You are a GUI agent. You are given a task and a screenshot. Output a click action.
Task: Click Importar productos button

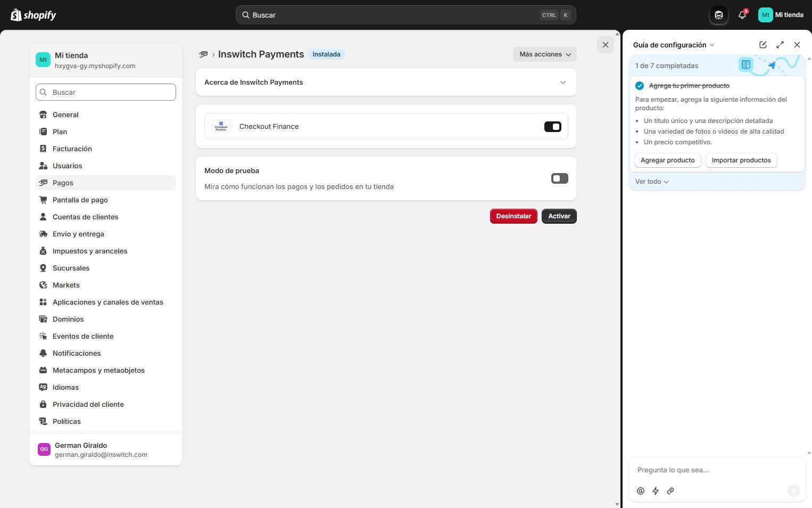(741, 160)
